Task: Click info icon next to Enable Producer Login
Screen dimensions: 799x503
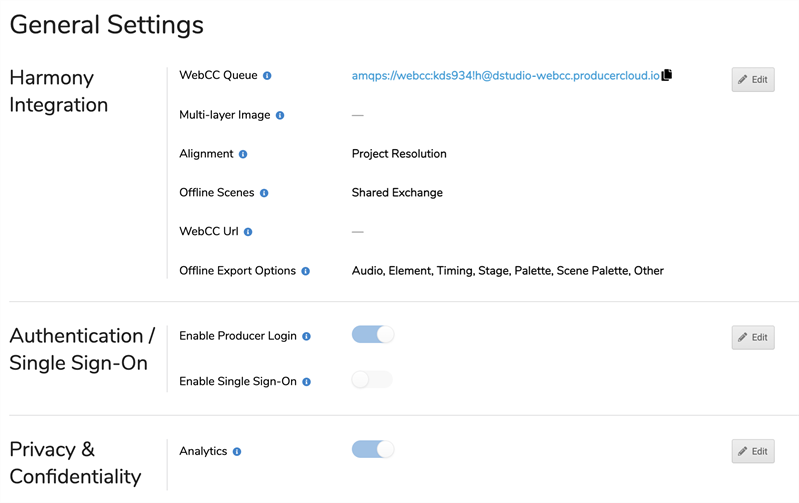Action: 306,337
